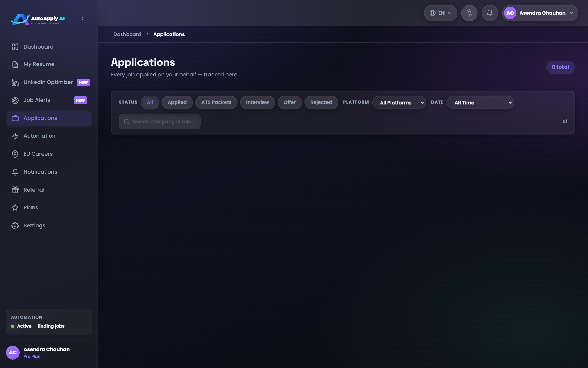Open the notification bell in header
Screen dimensions: 588x368
(490, 13)
